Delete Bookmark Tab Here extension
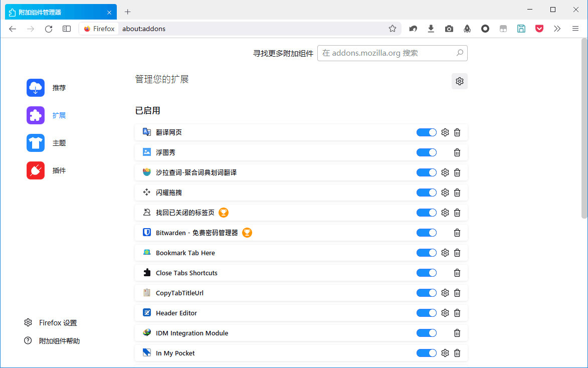Viewport: 588px width, 368px height. tap(457, 253)
